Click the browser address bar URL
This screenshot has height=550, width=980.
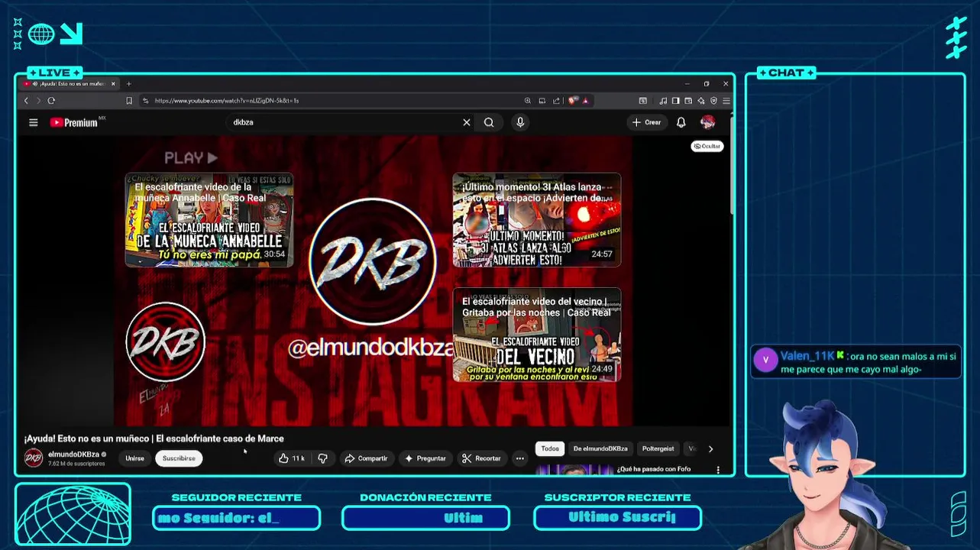tap(226, 101)
